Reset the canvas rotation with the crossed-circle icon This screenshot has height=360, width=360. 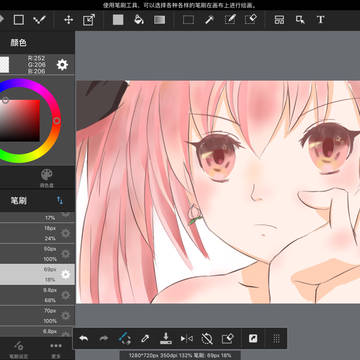[207, 339]
